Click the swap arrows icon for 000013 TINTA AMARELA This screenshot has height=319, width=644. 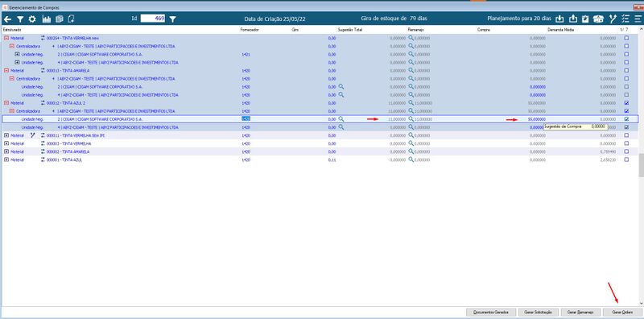pos(43,70)
